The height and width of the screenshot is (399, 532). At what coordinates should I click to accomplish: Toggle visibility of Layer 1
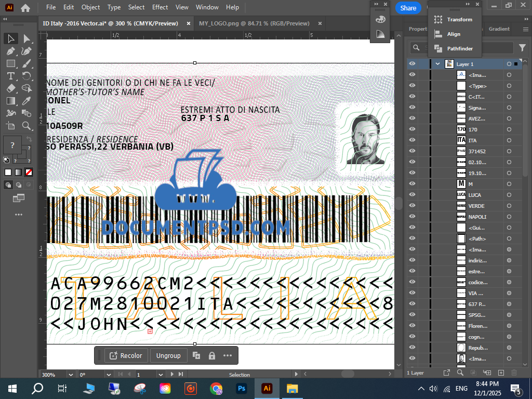[x=412, y=64]
